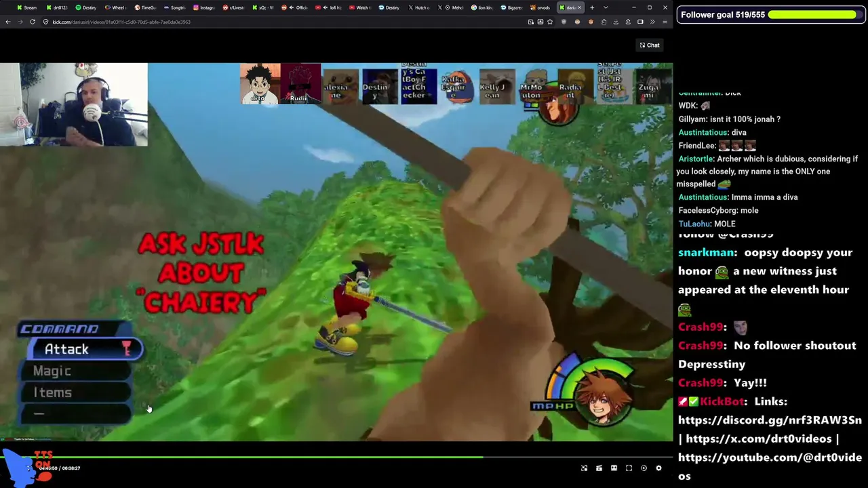Screen dimensions: 868x488
Task: Switch to the orvods tab
Action: click(x=540, y=7)
